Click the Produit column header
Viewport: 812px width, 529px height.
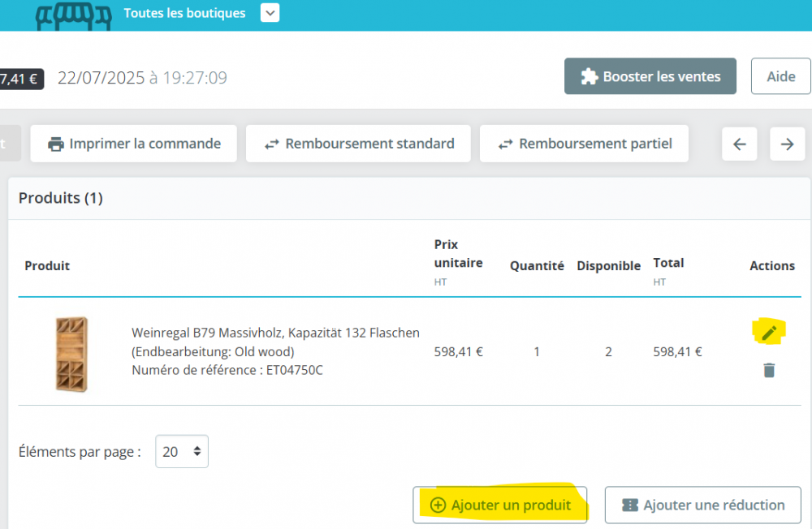(x=47, y=265)
